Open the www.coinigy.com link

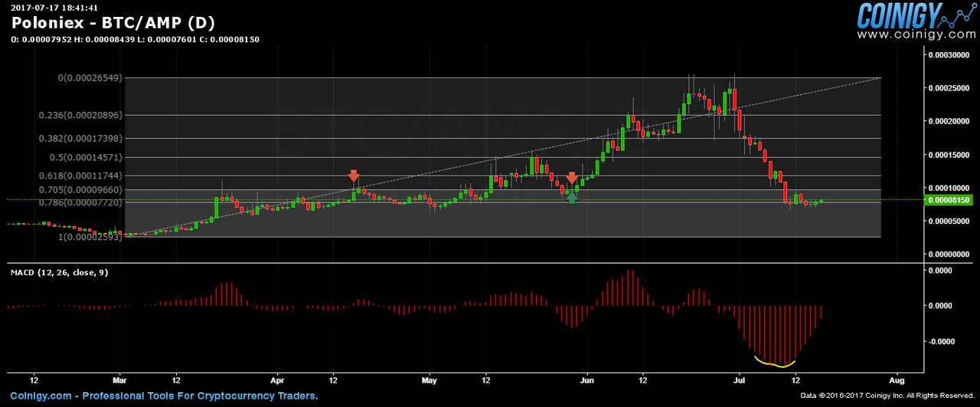pos(916,34)
